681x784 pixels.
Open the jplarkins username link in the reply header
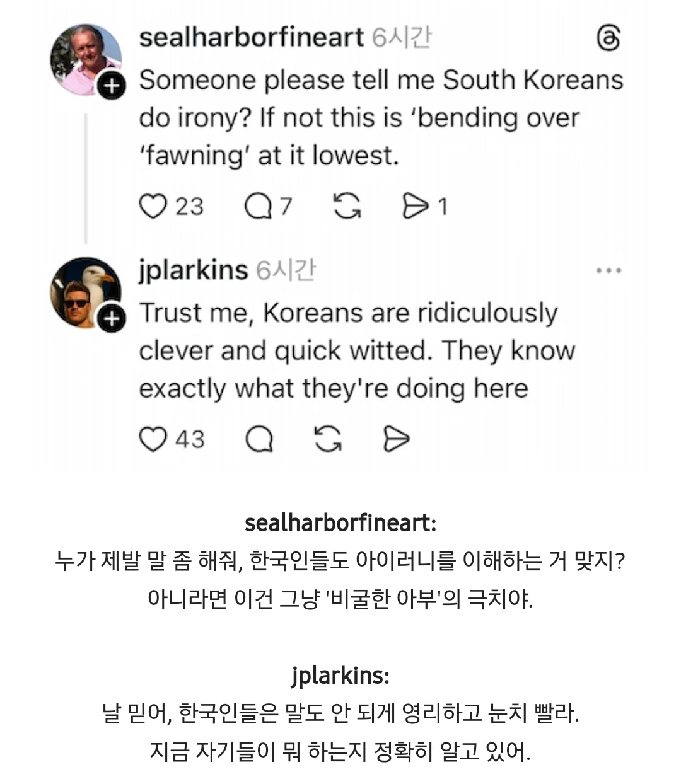193,270
